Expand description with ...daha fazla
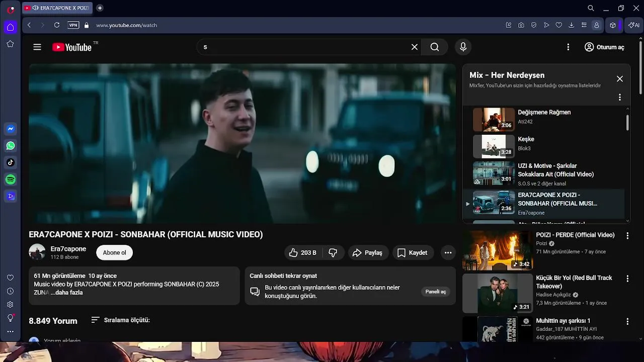644x362 pixels. [x=66, y=293]
